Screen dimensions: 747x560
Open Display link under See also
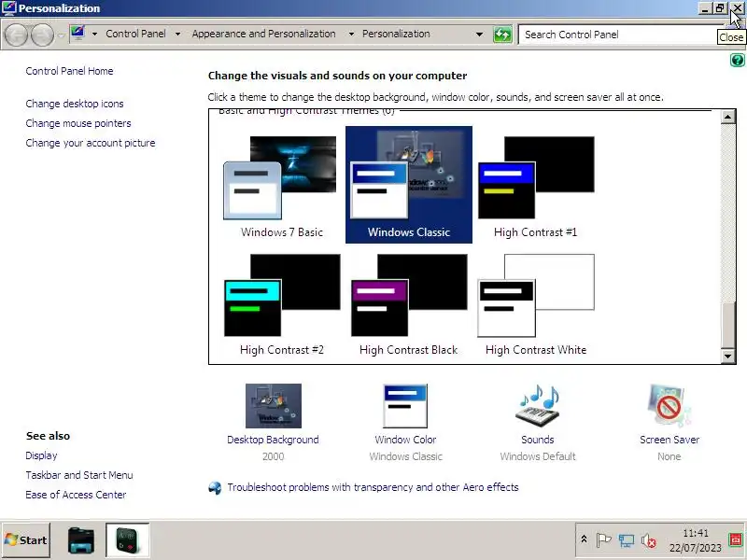pyautogui.click(x=41, y=455)
